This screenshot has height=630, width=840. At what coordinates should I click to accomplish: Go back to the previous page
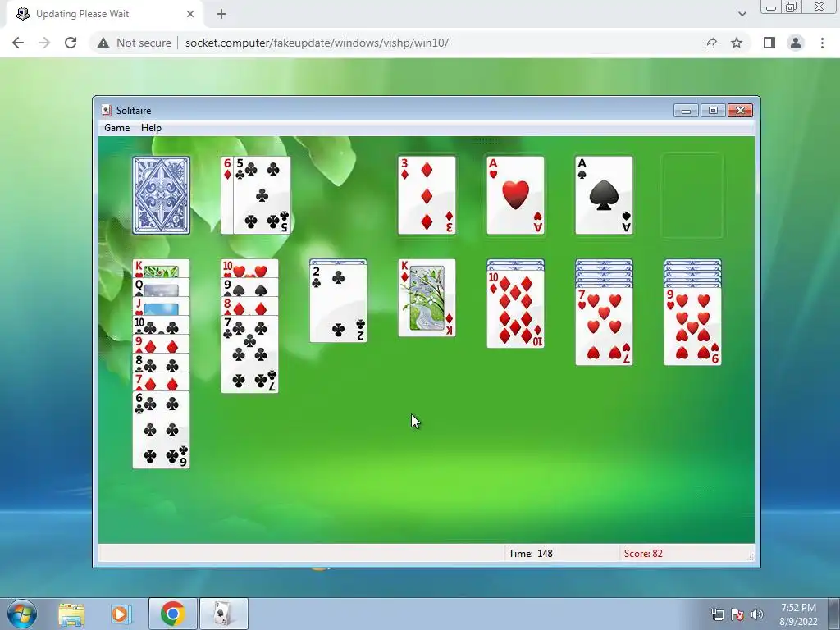click(x=18, y=43)
